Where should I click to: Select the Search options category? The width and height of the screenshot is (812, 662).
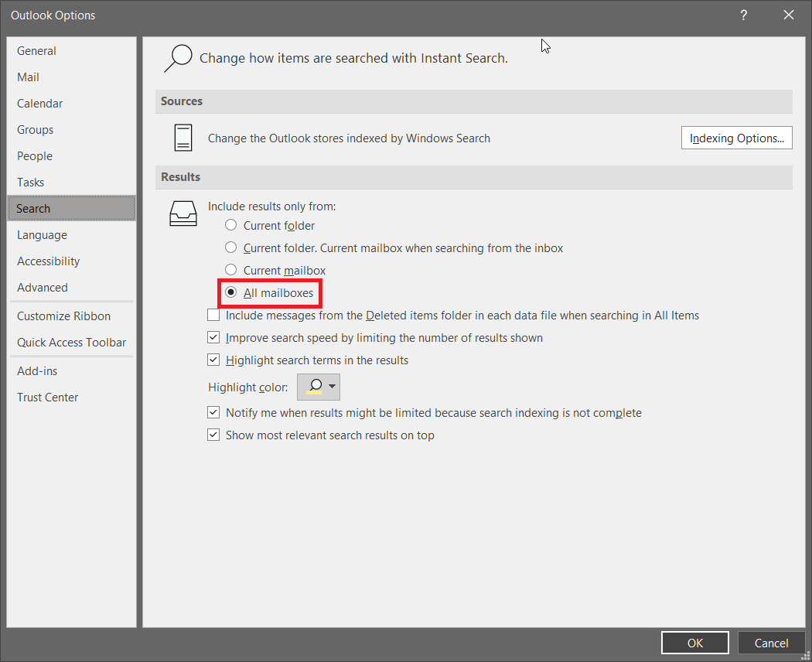coord(71,208)
